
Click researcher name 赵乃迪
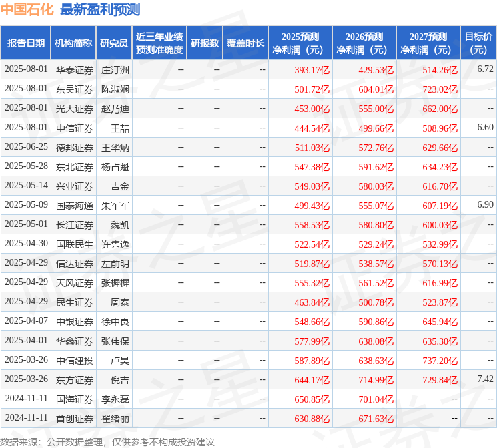point(115,109)
